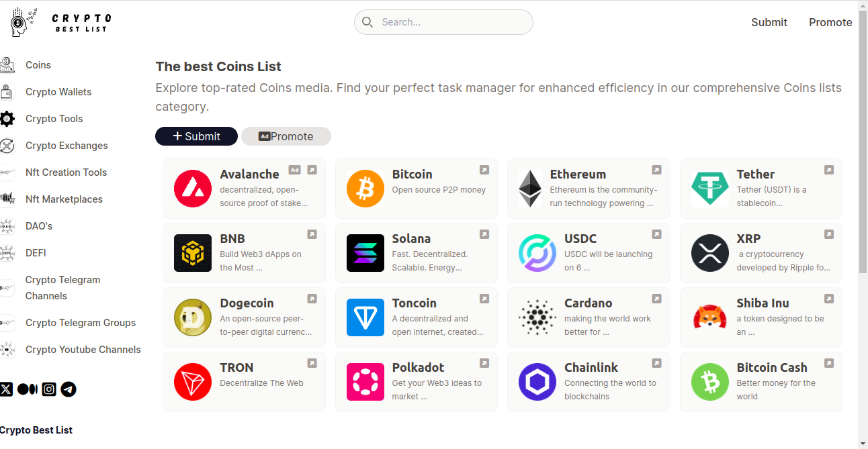
Task: Open the BNB card title
Action: point(232,239)
